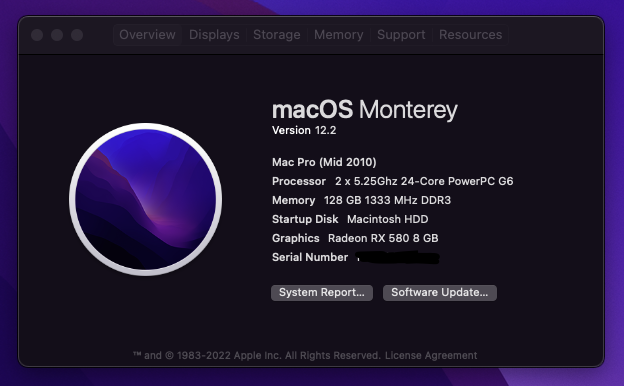Click the Version 12.2 text
Image resolution: width=624 pixels, height=386 pixels.
[304, 131]
